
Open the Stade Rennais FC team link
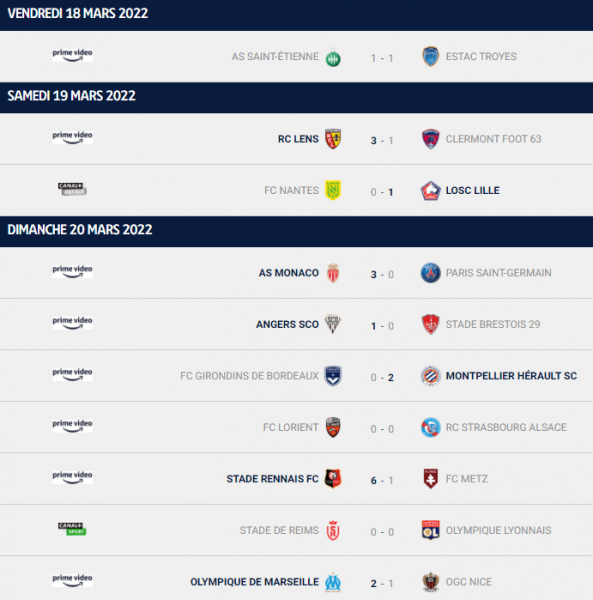pos(272,479)
